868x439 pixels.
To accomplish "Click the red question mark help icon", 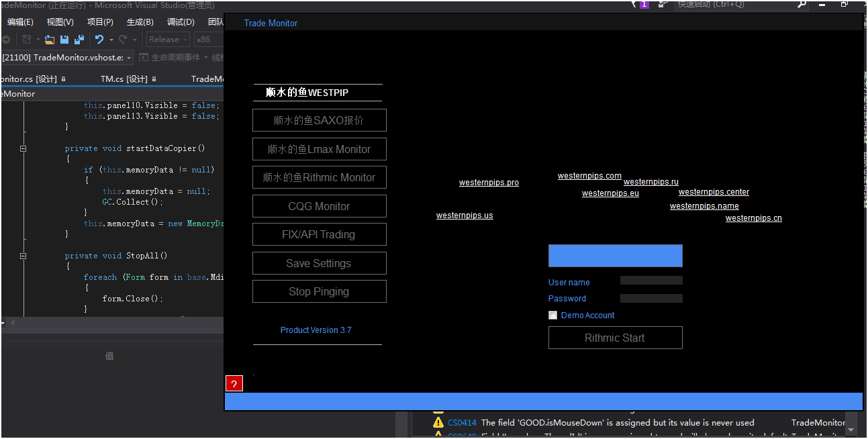I will [x=234, y=384].
